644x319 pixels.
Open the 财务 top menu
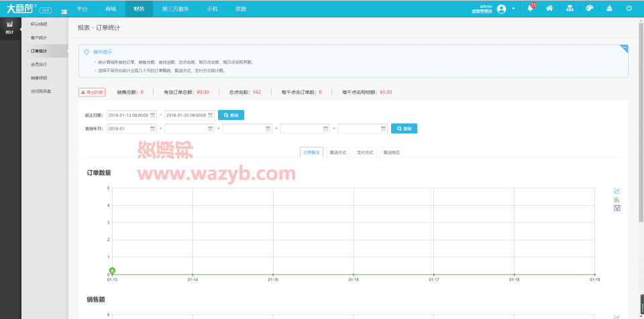click(x=139, y=9)
